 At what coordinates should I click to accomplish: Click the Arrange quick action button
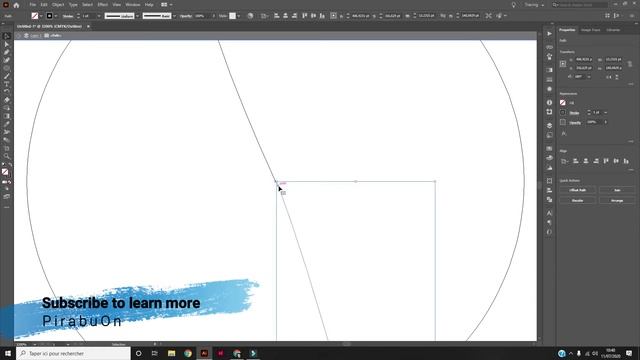point(617,201)
